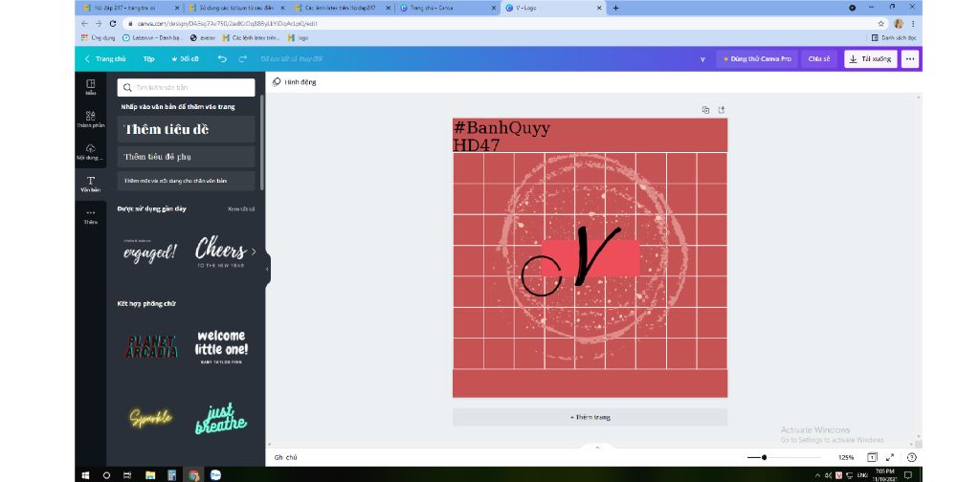Click Đổi cỡ resize option
This screenshot has width=980, height=482.
pos(185,58)
